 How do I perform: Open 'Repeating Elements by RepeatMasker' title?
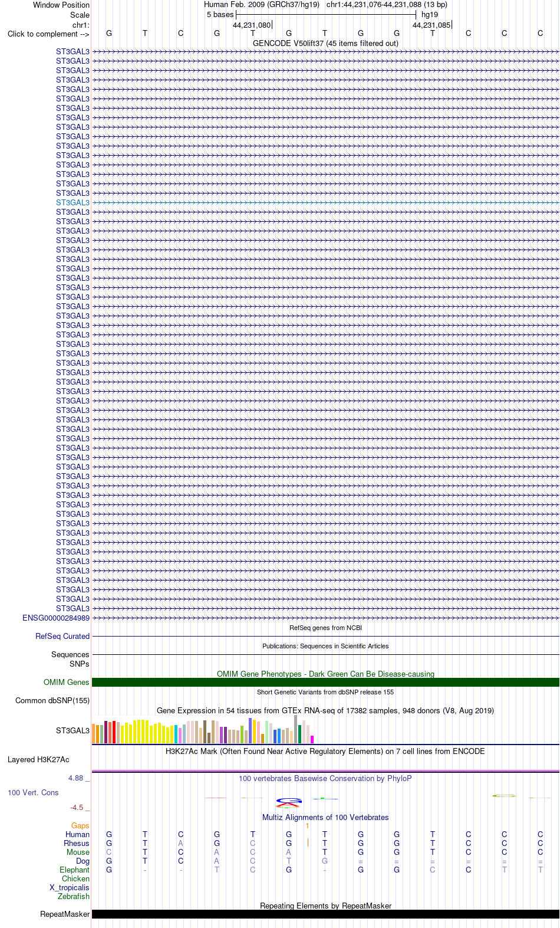pos(325,906)
